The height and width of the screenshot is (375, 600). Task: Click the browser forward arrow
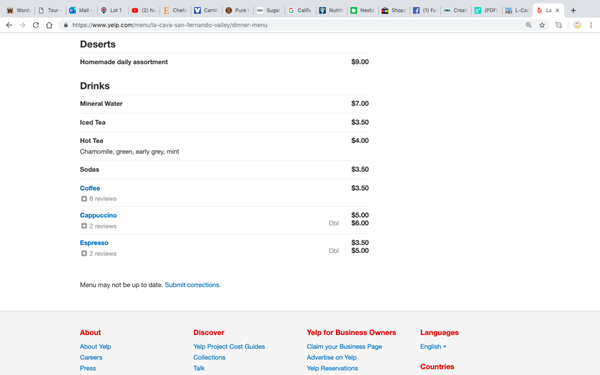23,25
